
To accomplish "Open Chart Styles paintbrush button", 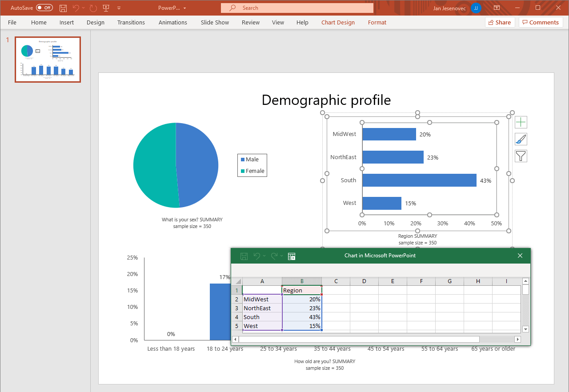I will (521, 139).
